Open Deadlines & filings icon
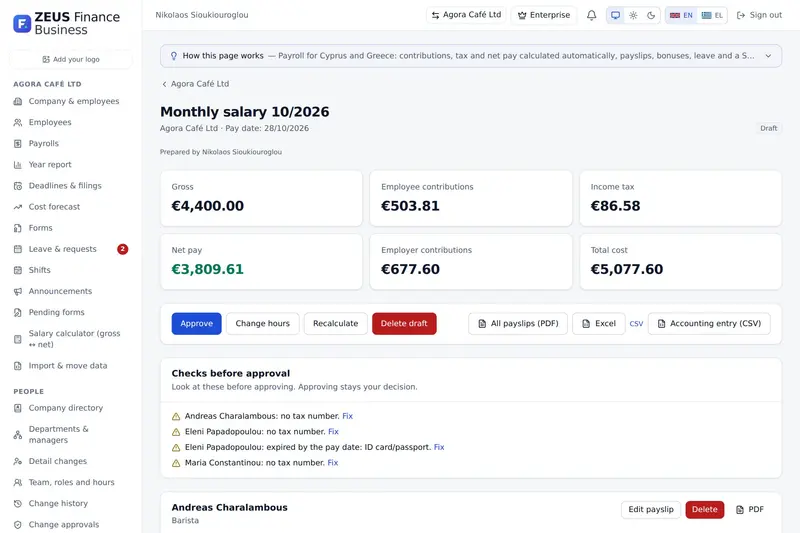The image size is (800, 533). pos(18,186)
